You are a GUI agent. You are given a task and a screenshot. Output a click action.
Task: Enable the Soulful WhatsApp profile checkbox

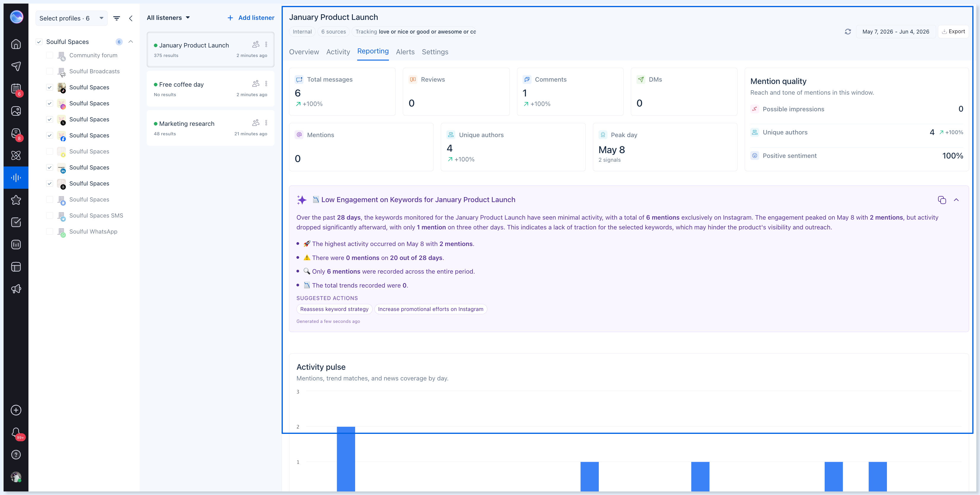[50, 231]
